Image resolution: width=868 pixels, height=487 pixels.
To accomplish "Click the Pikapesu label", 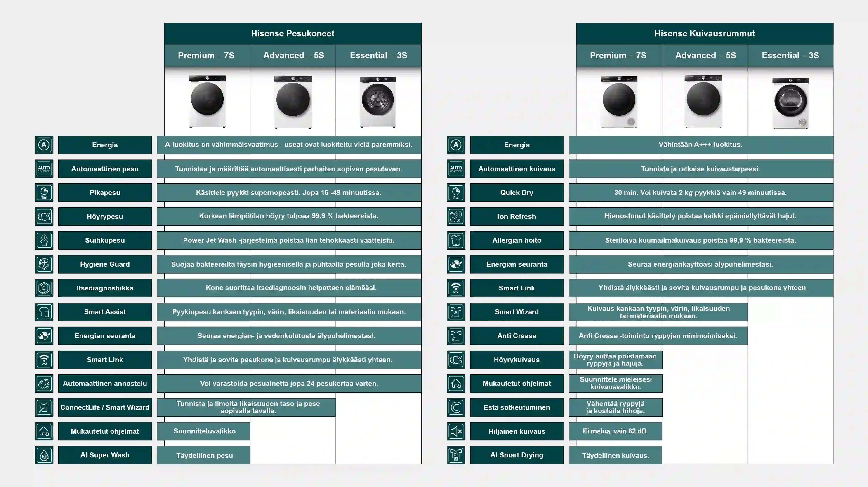I will click(x=105, y=193).
